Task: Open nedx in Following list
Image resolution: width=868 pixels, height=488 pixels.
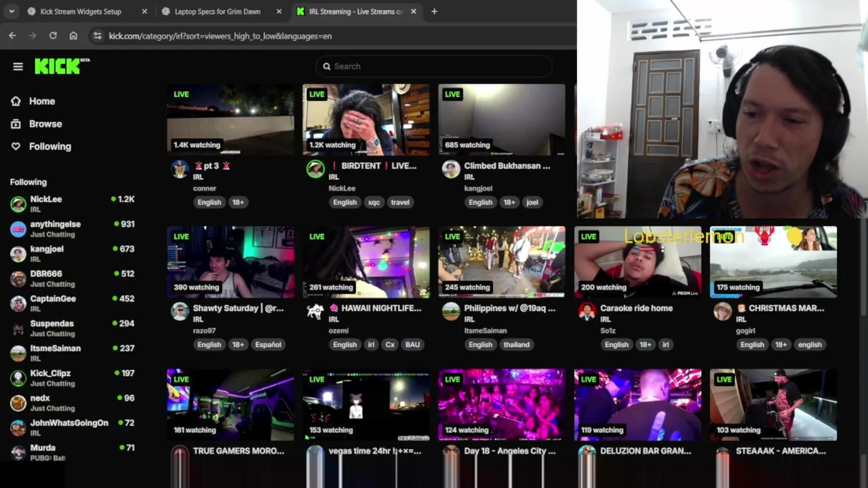Action: tap(72, 403)
